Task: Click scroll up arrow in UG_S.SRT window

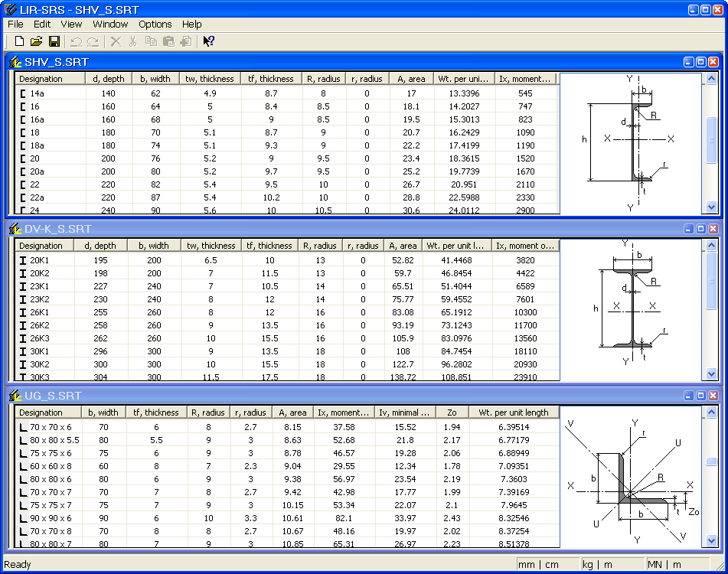Action: click(x=711, y=413)
